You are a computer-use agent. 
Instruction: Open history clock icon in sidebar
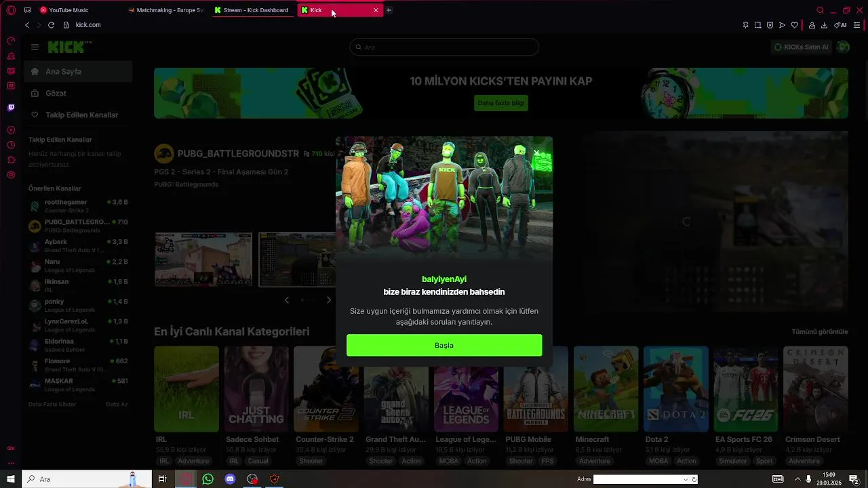click(x=11, y=145)
